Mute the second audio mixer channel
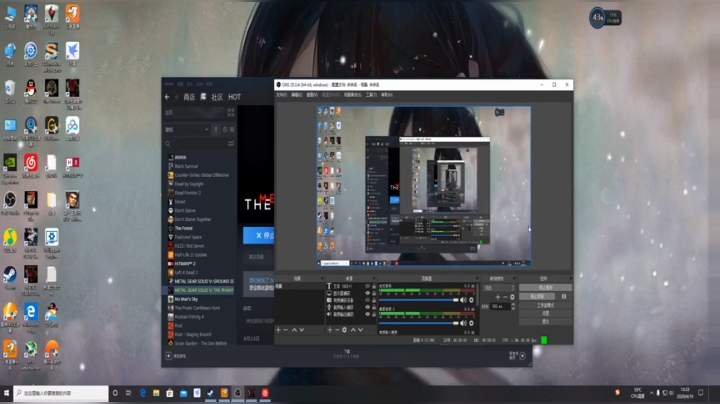 [x=463, y=323]
